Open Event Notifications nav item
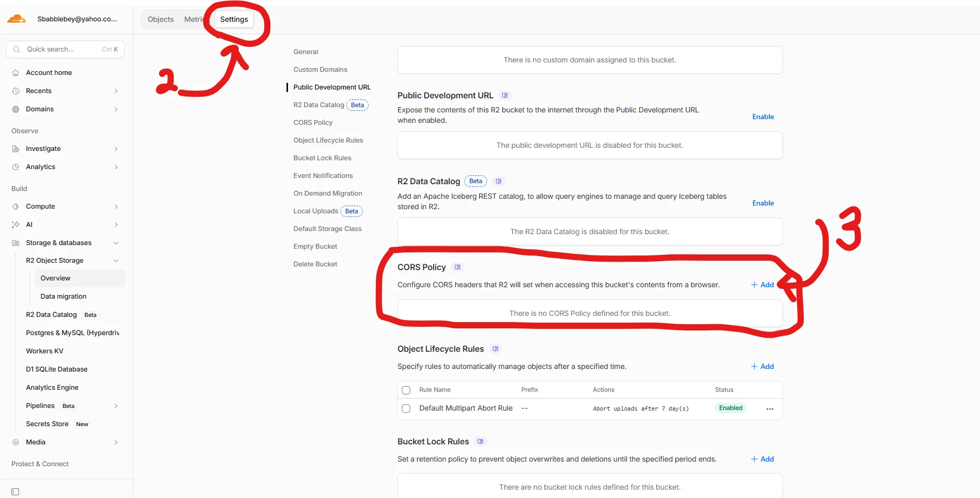980x498 pixels. pyautogui.click(x=323, y=176)
